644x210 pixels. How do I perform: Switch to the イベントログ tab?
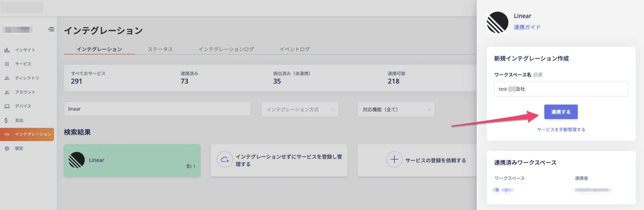tap(295, 49)
